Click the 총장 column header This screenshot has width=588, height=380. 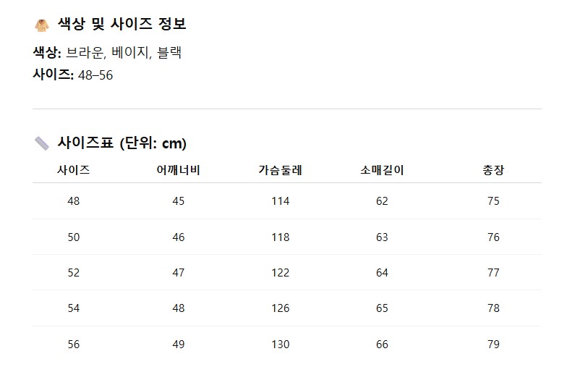coord(493,171)
